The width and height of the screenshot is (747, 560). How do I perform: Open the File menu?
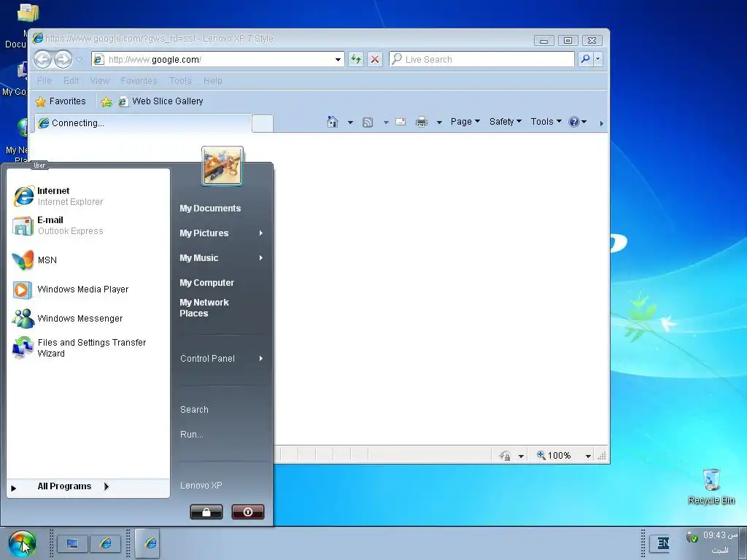pyautogui.click(x=44, y=80)
